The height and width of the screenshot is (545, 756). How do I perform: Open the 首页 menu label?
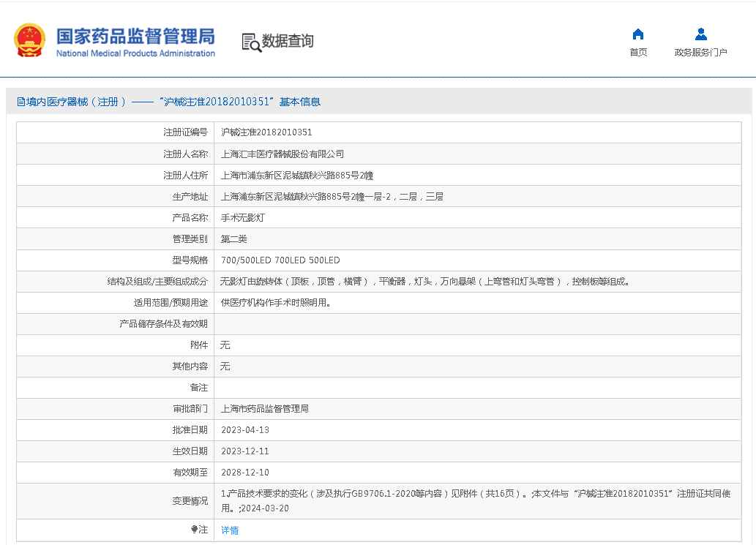tap(638, 53)
